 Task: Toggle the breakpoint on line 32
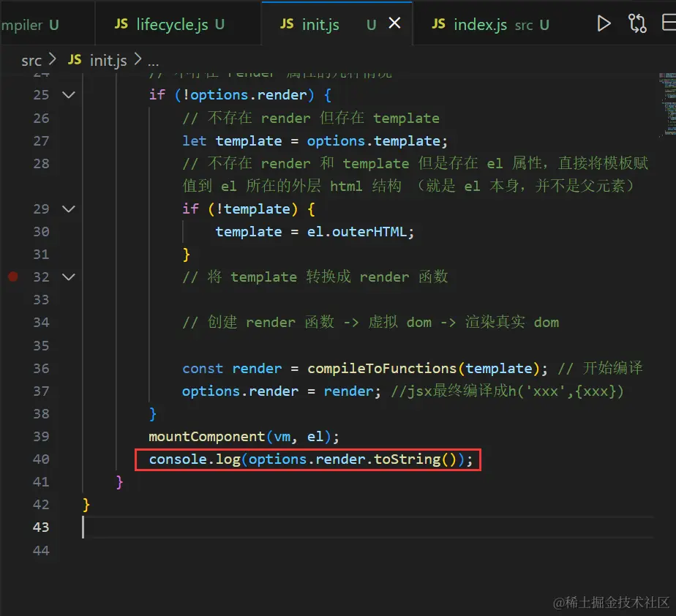[13, 277]
